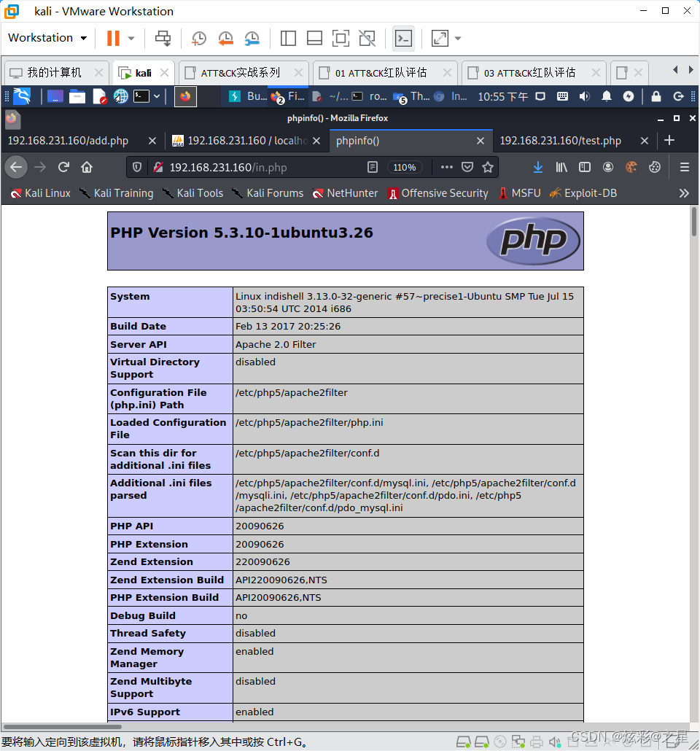This screenshot has width=700, height=751.
Task: Toggle Firefox reader view
Action: (373, 167)
